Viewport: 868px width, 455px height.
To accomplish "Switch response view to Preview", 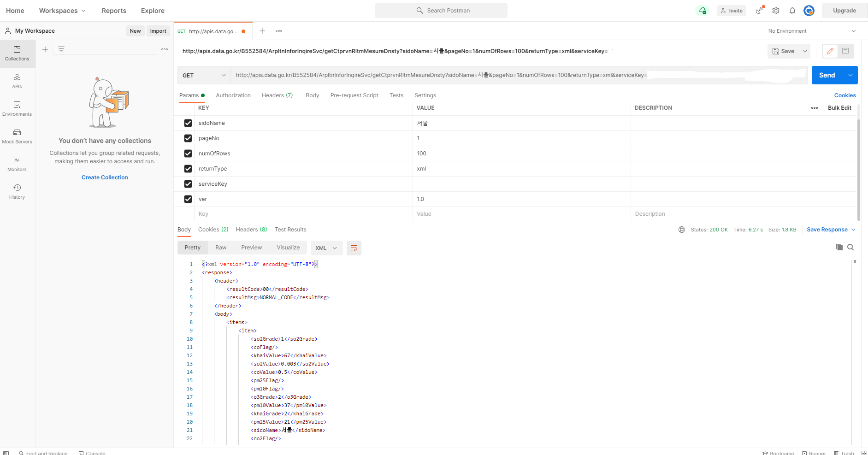I will click(252, 248).
